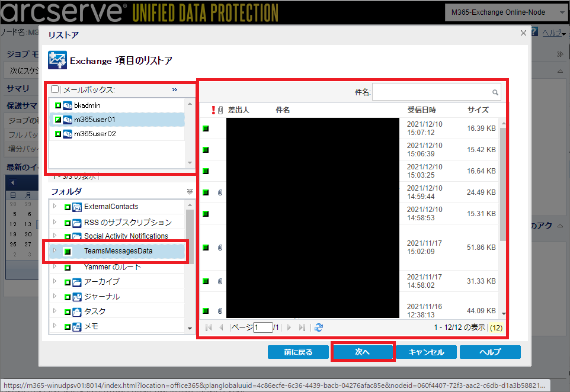
Task: Click the refresh icon in the pager bar
Action: (x=319, y=327)
